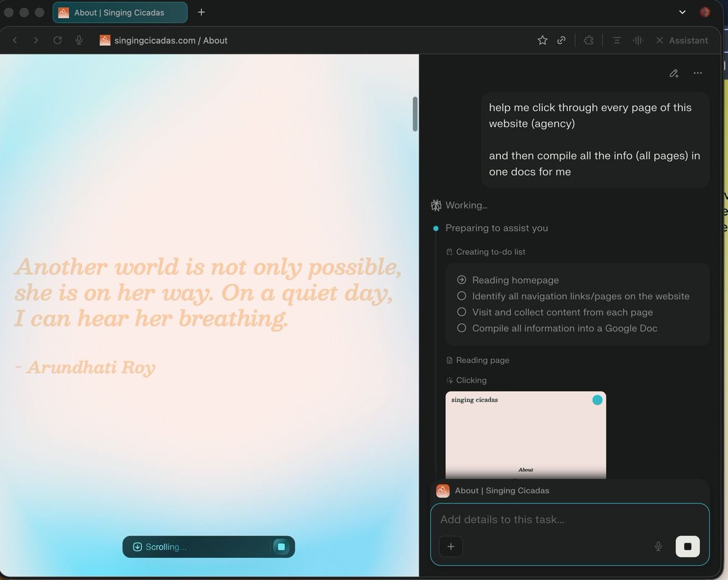The width and height of the screenshot is (728, 580).
Task: Click the voice waveform icon in toolbar
Action: click(x=638, y=40)
